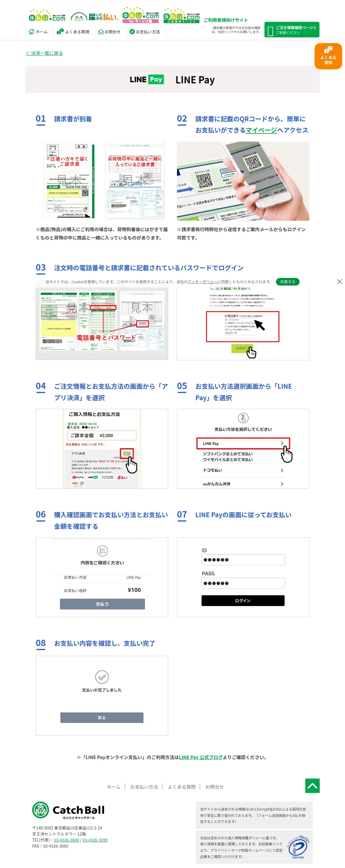Click the black ログイン button
The width and height of the screenshot is (345, 868).
[243, 600]
